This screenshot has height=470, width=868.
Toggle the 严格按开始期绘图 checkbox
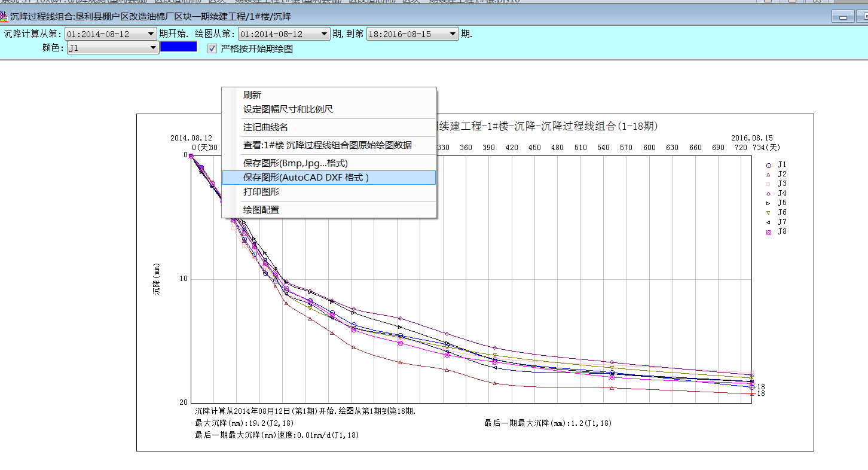tap(212, 48)
